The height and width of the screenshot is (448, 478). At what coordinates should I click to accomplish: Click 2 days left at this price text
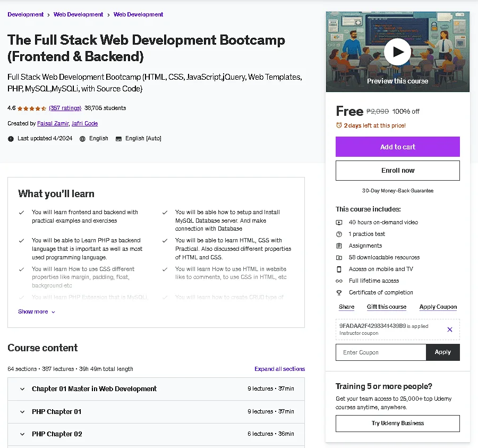(x=374, y=125)
